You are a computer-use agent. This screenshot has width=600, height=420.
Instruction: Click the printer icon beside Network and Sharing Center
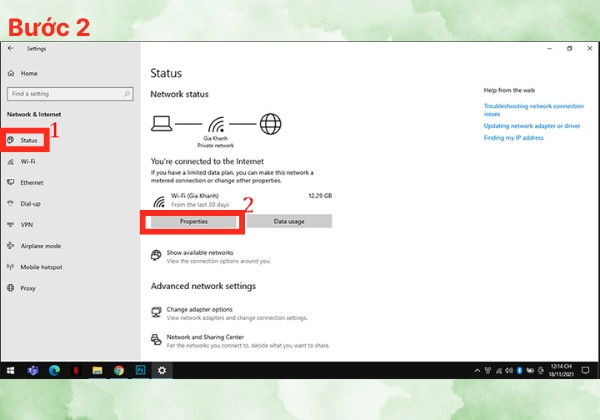[x=156, y=340]
